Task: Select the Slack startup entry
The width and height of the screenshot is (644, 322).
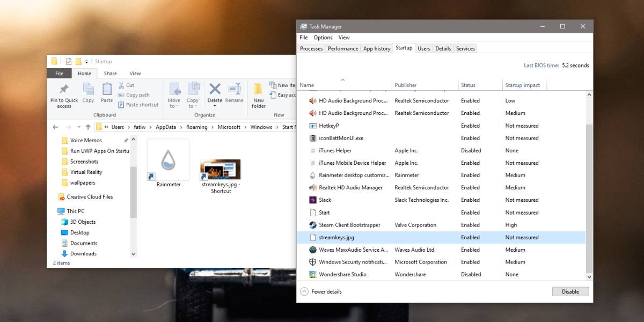Action: point(324,200)
